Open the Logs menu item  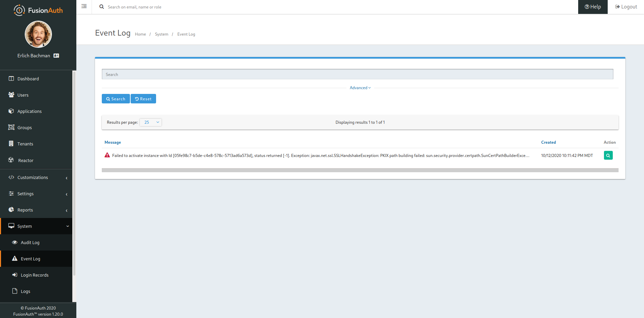click(x=25, y=291)
